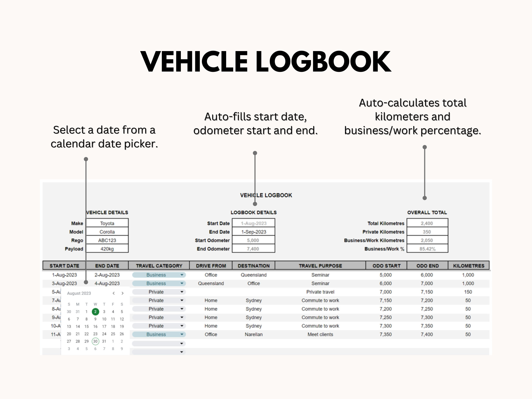Pick August 5 from the calendar
The image size is (532, 399).
coord(122,311)
